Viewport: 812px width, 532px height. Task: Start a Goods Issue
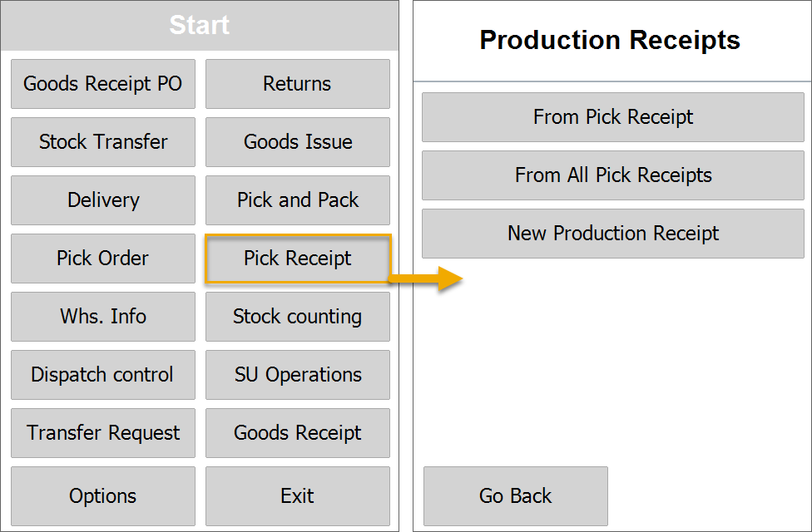297,142
